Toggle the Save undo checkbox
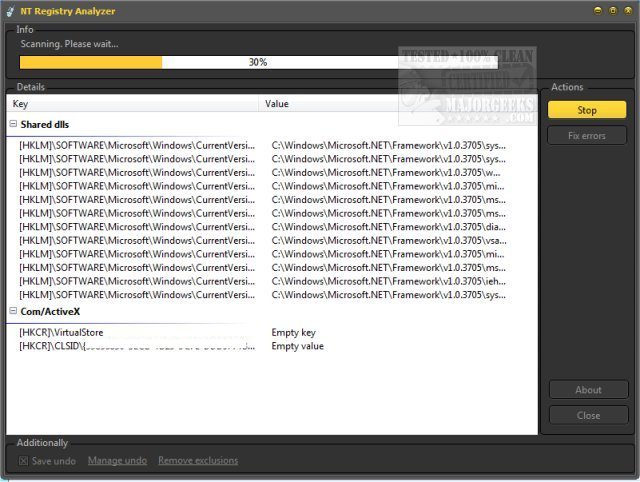The width and height of the screenshot is (640, 482). pos(23,461)
